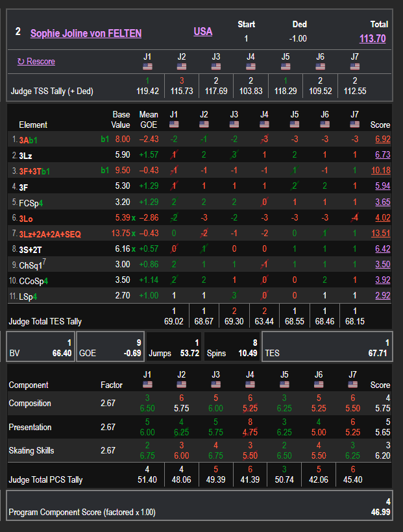Image resolution: width=403 pixels, height=532 pixels.
Task: Click the flag under J4 in the top judge row
Action: 250,67
